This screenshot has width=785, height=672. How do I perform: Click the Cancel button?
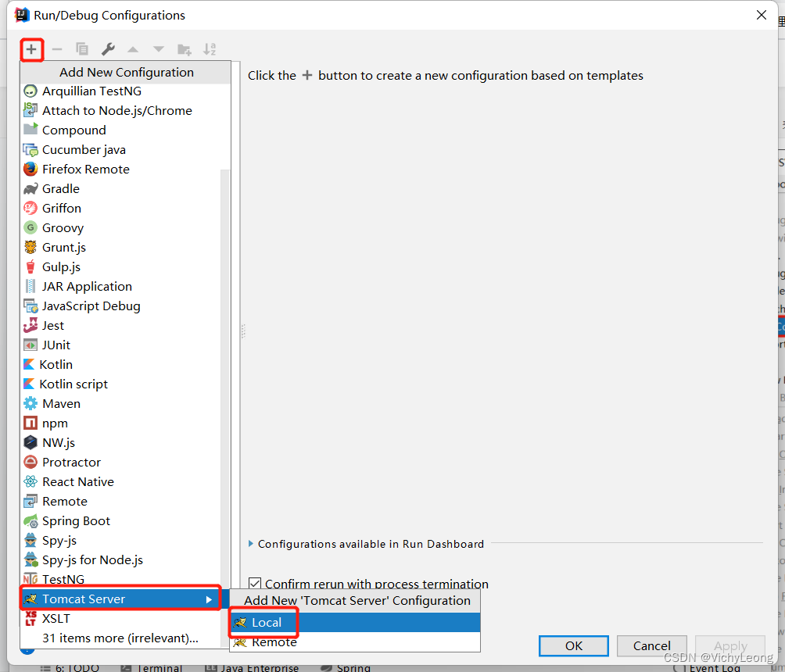pyautogui.click(x=651, y=646)
